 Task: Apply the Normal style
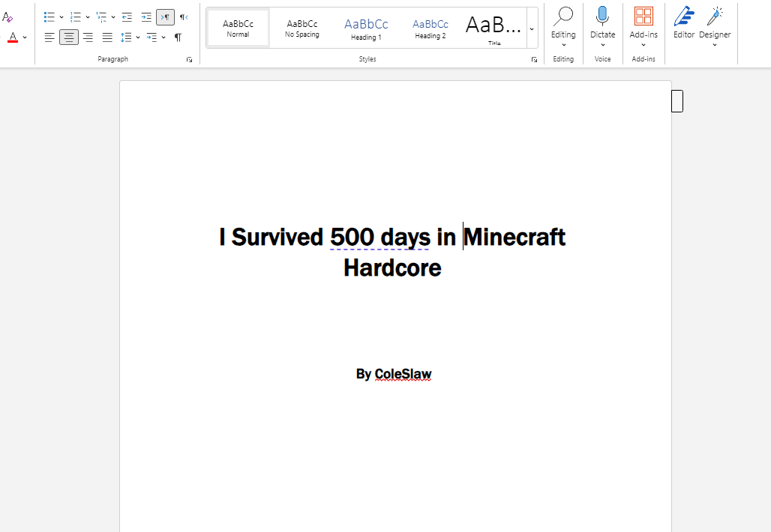click(238, 28)
